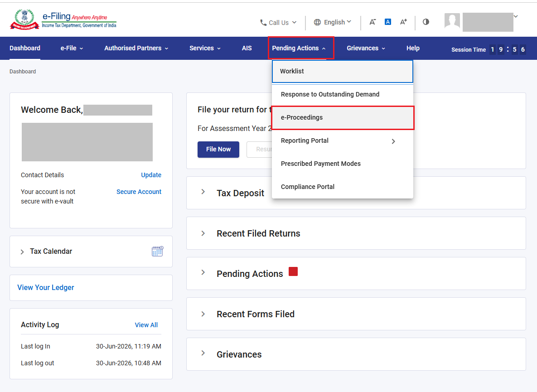Open the Call Us dropdown
Screen dimensions: 537x392
coord(278,23)
